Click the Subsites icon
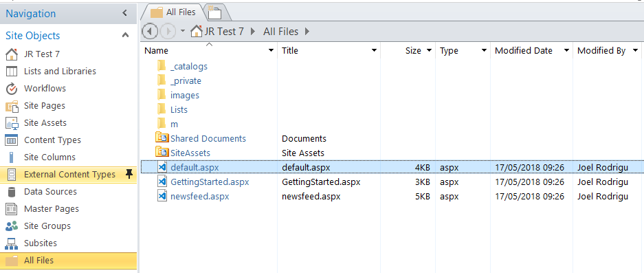Image resolution: width=644 pixels, height=273 pixels. [12, 243]
